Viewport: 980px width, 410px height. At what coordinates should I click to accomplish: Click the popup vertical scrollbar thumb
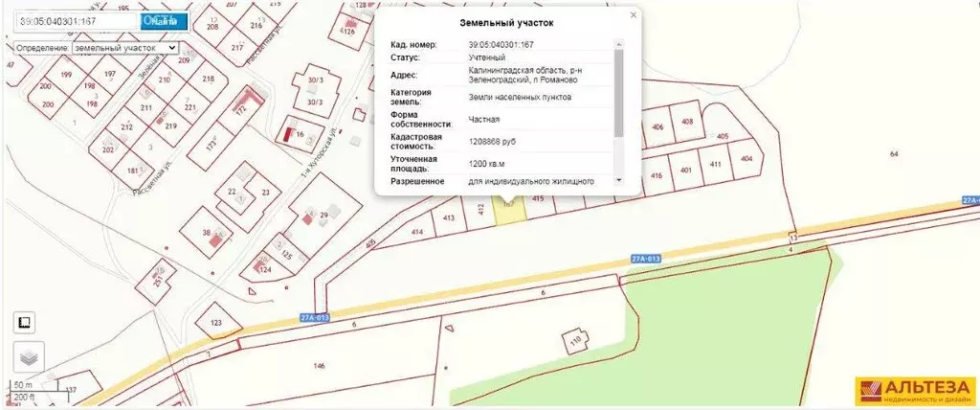tap(619, 93)
